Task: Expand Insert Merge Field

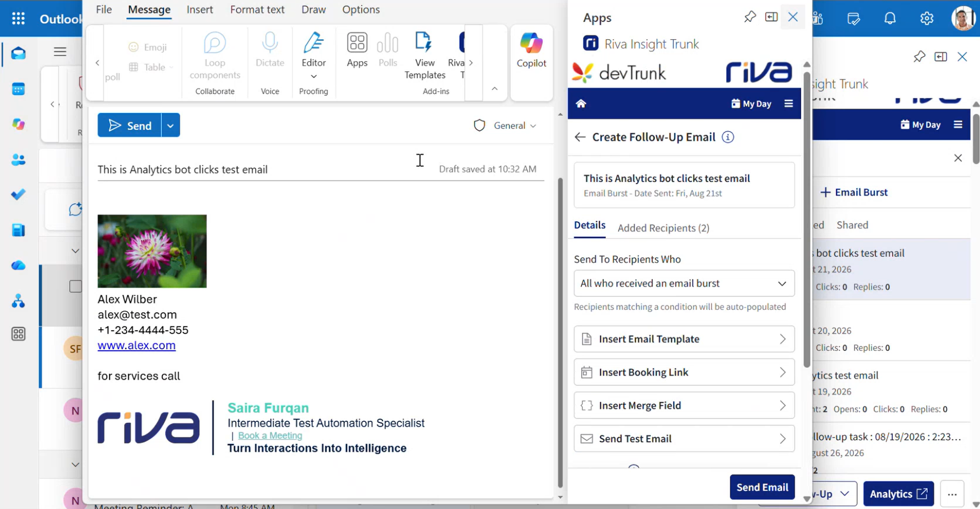Action: click(684, 405)
